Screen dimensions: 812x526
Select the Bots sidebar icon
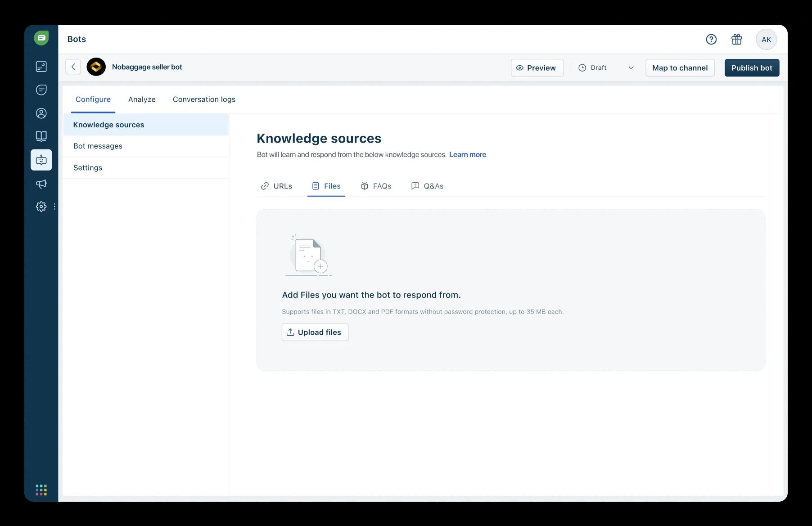(41, 160)
